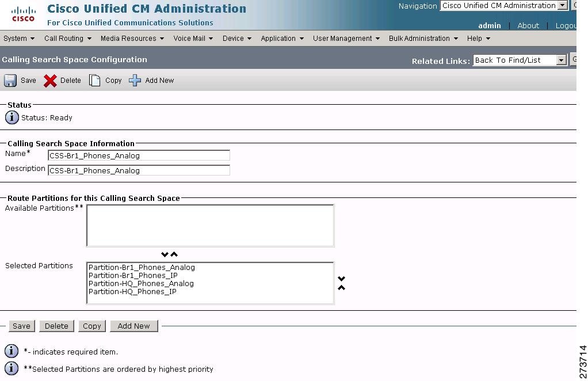
Task: Click the bottom Add New button
Action: click(x=134, y=326)
